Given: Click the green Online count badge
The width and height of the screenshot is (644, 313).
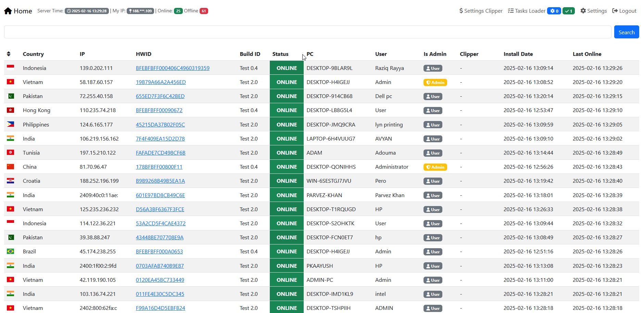Looking at the screenshot, I should pyautogui.click(x=178, y=11).
